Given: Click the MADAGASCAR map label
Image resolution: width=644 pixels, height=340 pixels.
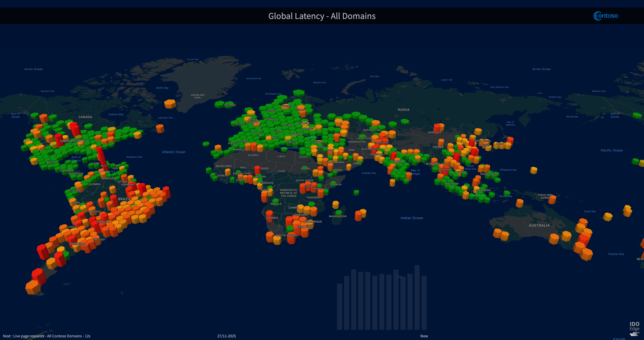Looking at the screenshot, I should [338, 216].
